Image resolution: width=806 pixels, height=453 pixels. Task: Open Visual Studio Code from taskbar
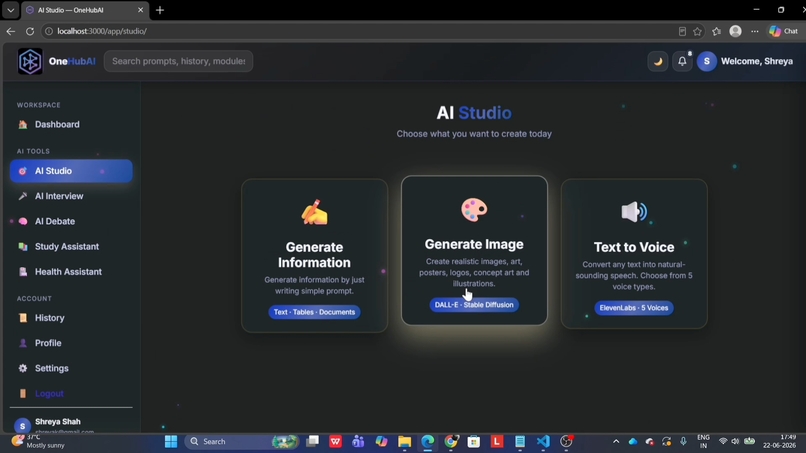click(543, 441)
